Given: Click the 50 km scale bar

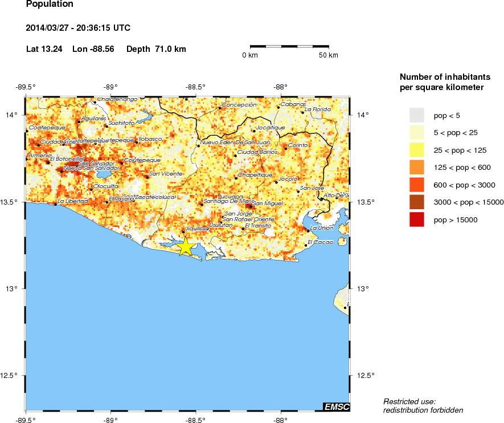Looking at the screenshot, I should click(x=289, y=46).
